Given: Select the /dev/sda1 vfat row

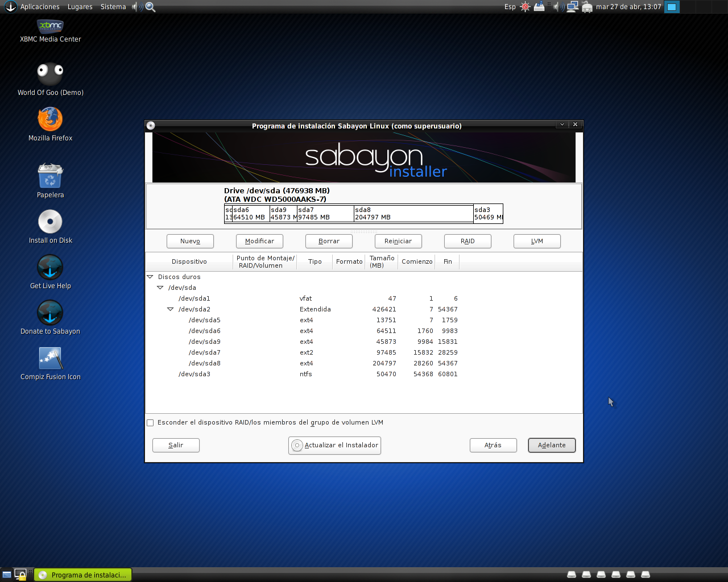Looking at the screenshot, I should point(364,298).
